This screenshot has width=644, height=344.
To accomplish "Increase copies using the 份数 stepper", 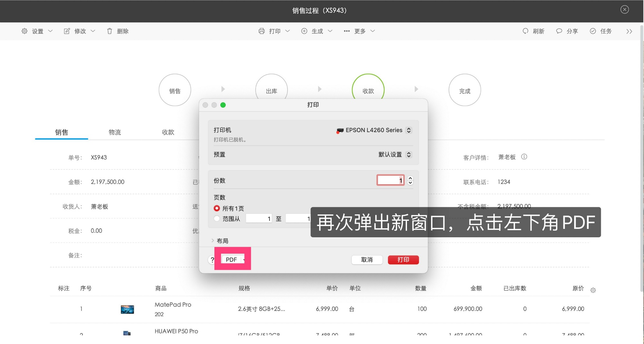I will [410, 178].
